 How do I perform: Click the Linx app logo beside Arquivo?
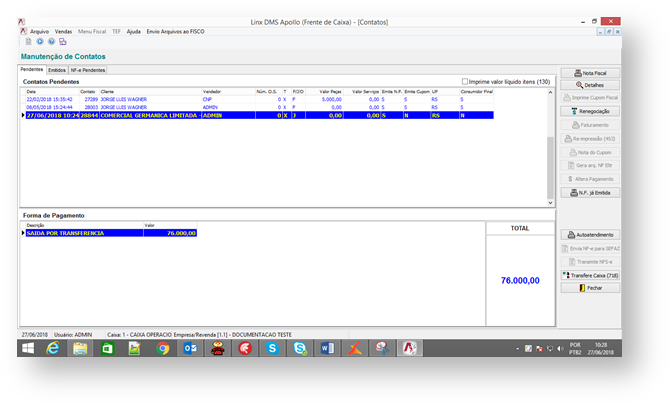click(x=24, y=31)
